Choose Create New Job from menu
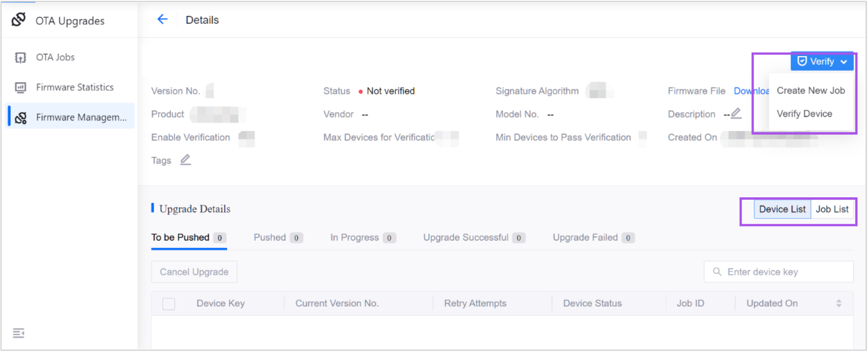Viewport: 868px width, 352px height. (x=811, y=91)
